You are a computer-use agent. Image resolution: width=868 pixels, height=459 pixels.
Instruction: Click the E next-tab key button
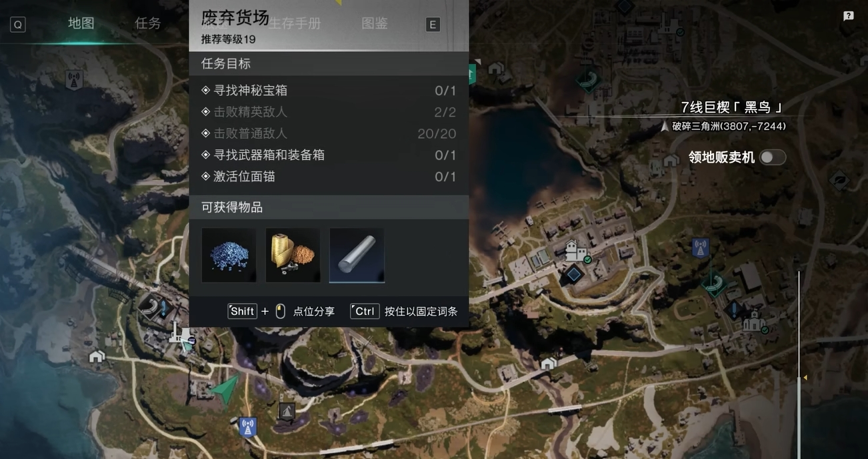433,25
